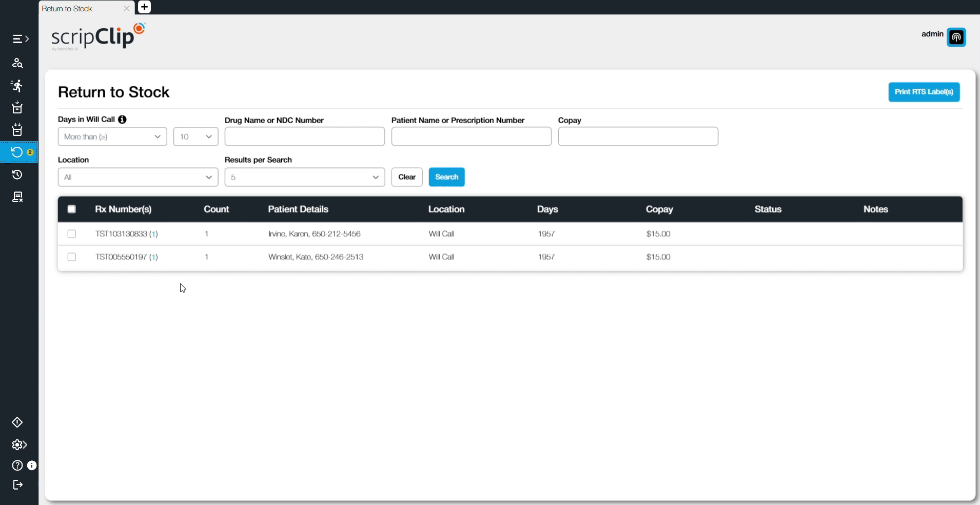The width and height of the screenshot is (980, 505).
Task: Open the Days in Will Call comparison dropdown
Action: point(112,136)
